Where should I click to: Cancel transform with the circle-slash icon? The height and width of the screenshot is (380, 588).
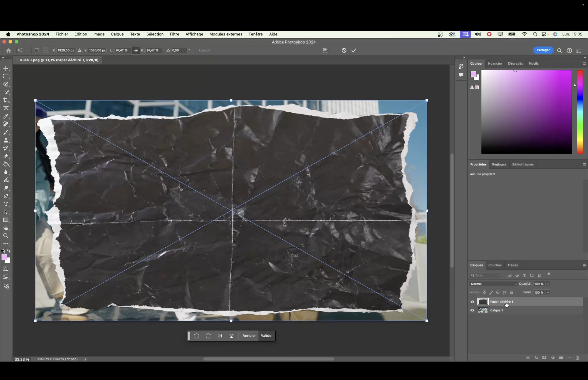(x=344, y=50)
